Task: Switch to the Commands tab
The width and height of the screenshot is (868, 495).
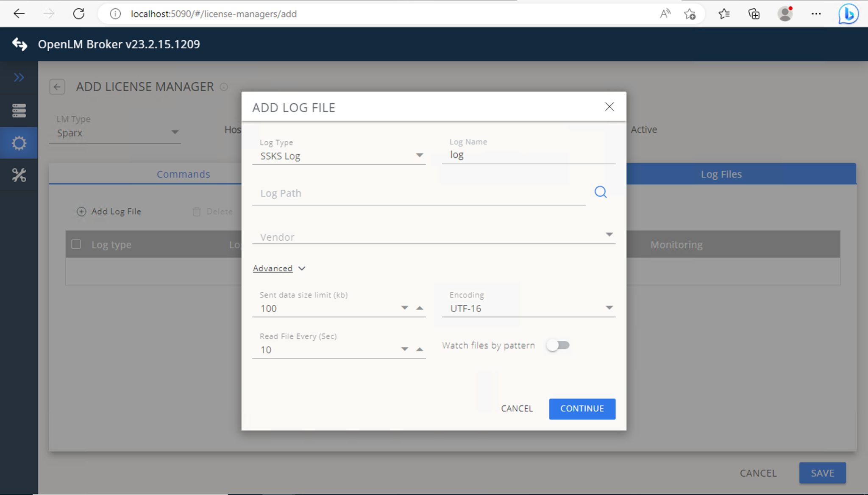Action: point(183,174)
